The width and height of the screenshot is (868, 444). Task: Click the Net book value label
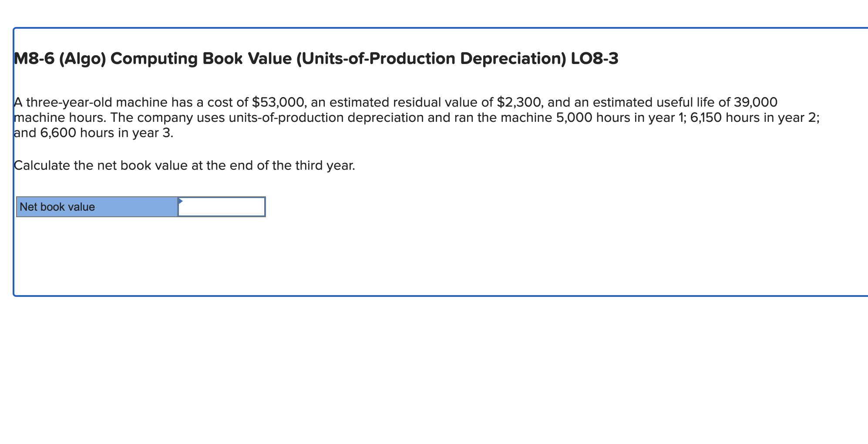pos(58,207)
